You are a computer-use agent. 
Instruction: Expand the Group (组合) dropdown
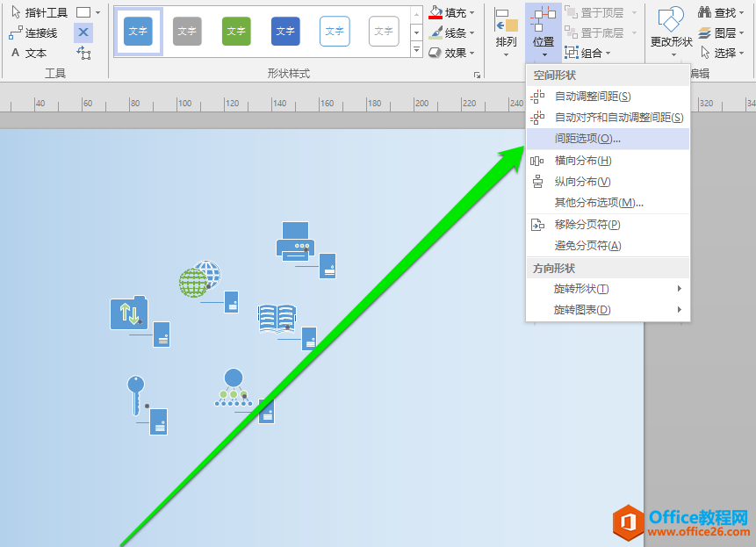coord(590,53)
